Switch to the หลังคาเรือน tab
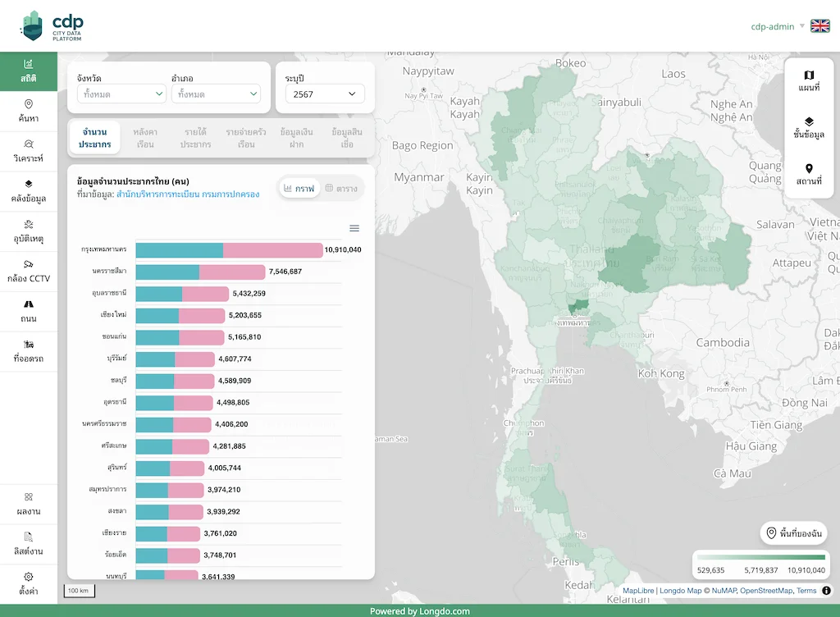 click(x=144, y=138)
